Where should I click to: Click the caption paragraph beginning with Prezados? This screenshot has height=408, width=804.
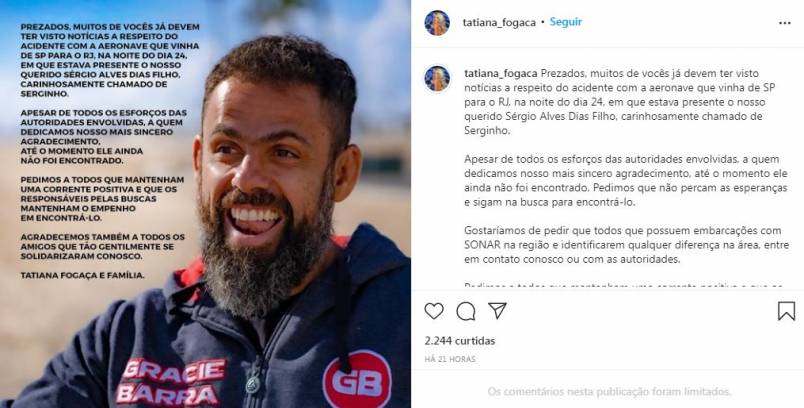(619, 101)
